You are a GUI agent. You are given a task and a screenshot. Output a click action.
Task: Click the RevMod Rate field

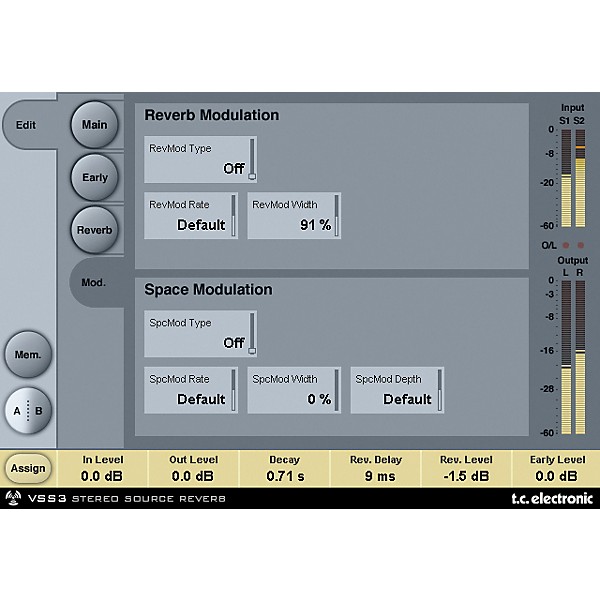click(191, 216)
